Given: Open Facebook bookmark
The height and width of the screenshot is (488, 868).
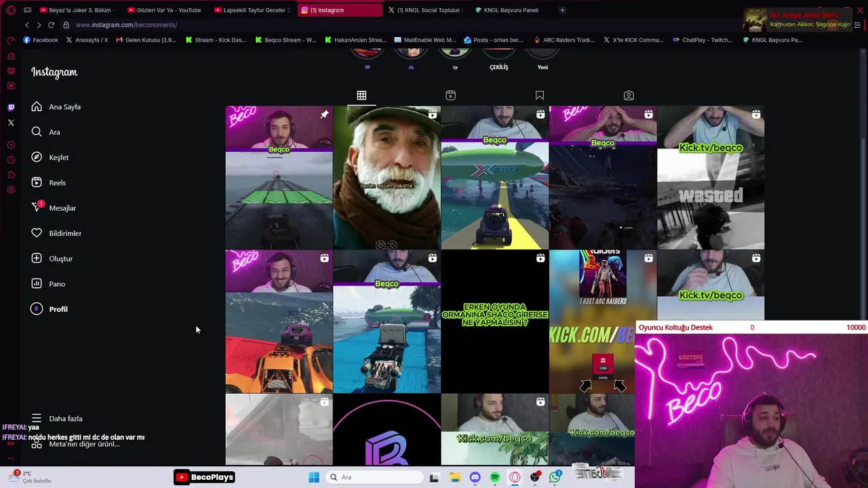Looking at the screenshot, I should (41, 40).
